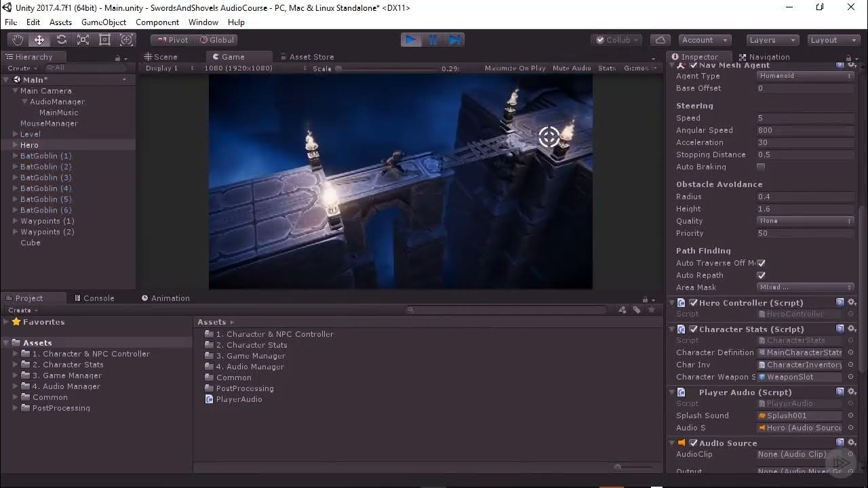
Task: Open the Layers dropdown
Action: (772, 40)
